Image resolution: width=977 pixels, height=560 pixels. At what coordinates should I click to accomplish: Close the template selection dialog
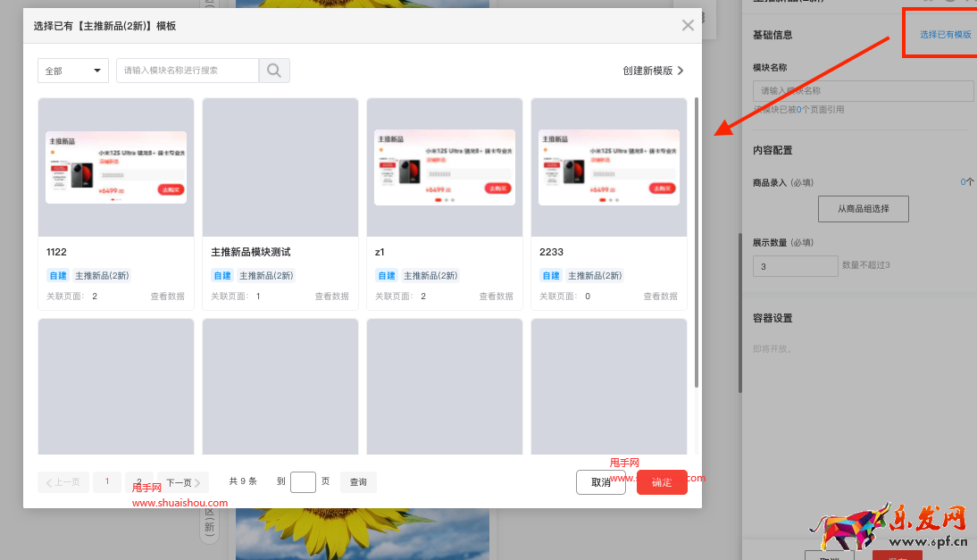tap(688, 26)
